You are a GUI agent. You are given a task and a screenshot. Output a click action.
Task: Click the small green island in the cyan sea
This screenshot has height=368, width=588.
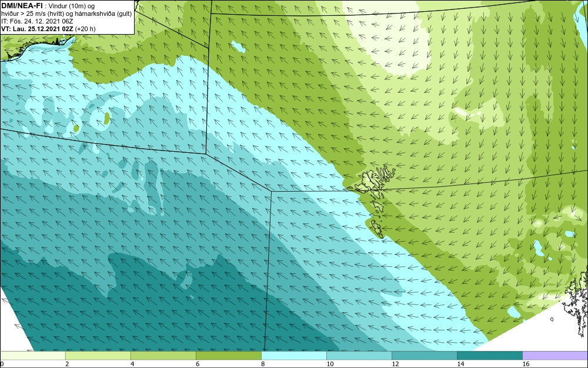point(107,118)
